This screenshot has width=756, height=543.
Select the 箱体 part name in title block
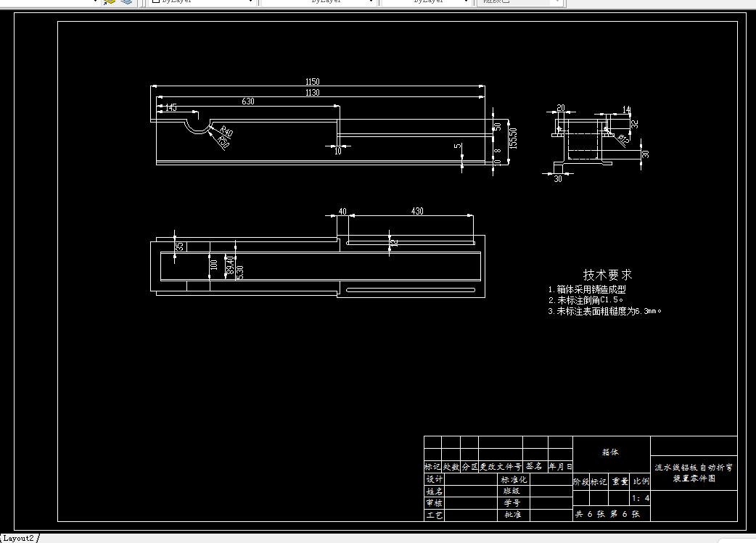coord(610,452)
